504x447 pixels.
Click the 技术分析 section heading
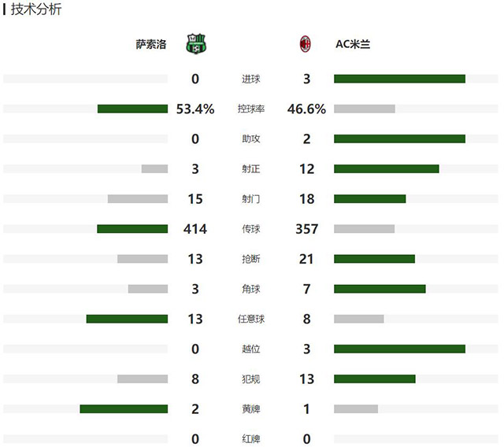[x=36, y=9]
